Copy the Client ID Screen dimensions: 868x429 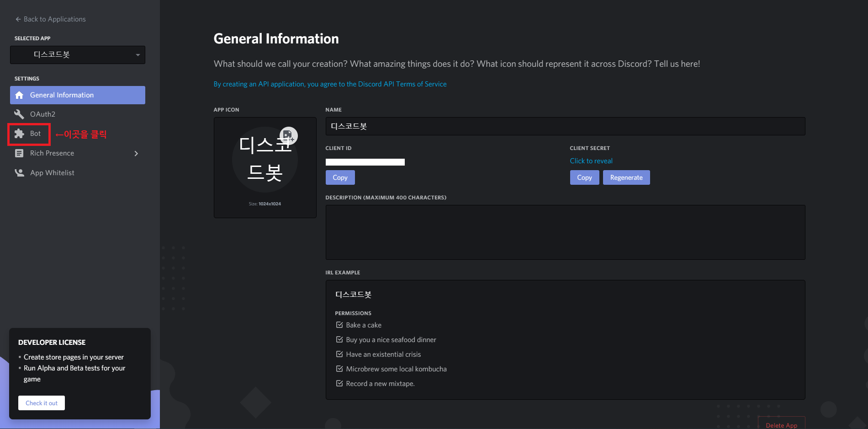(340, 177)
